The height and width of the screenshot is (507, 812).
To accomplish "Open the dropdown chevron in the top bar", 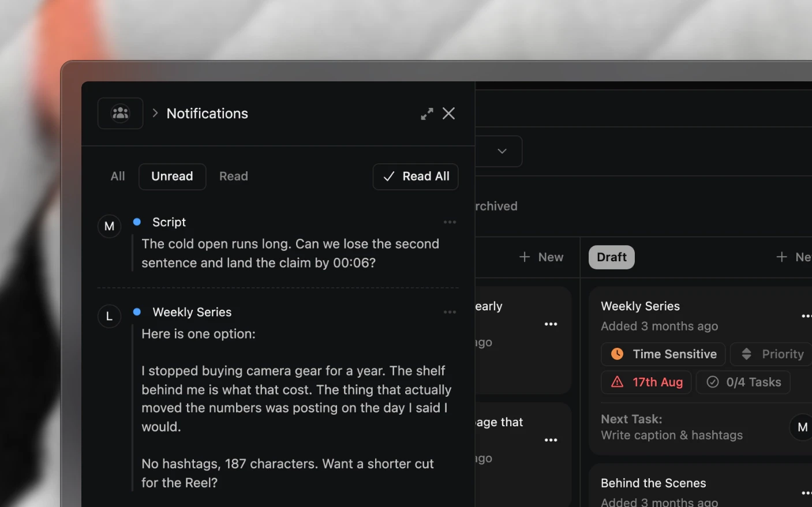I will pyautogui.click(x=502, y=151).
